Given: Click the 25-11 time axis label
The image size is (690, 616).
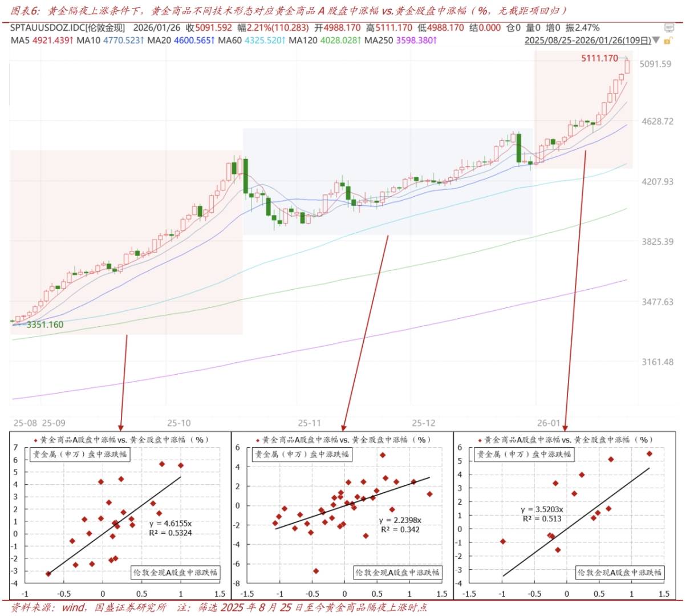Looking at the screenshot, I should pyautogui.click(x=309, y=423).
